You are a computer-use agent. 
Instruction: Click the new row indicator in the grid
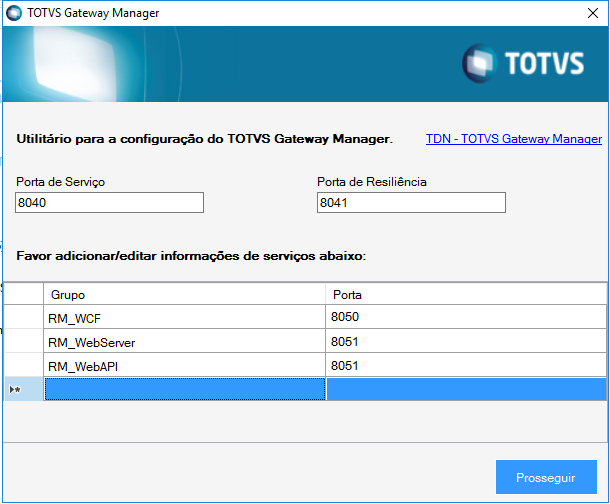coord(23,389)
